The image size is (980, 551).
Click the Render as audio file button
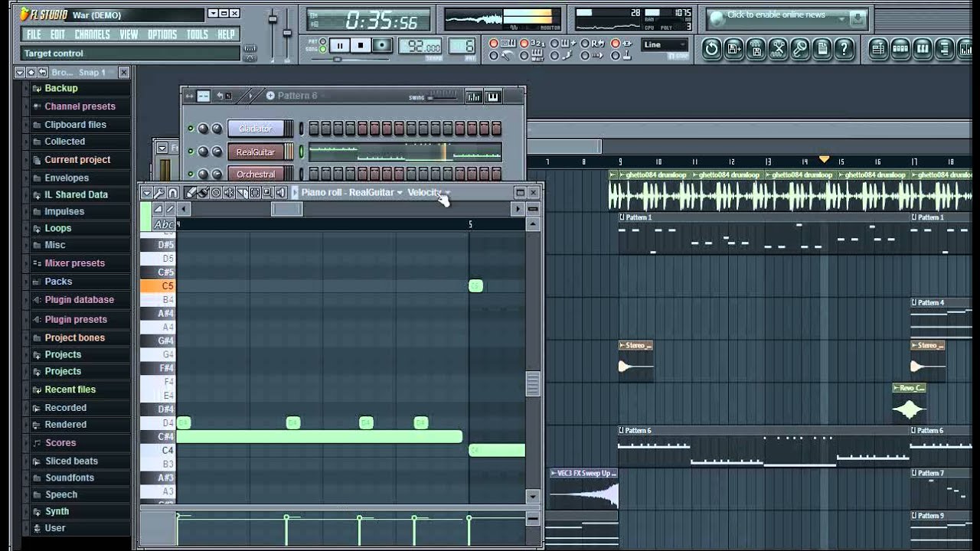pyautogui.click(x=756, y=49)
